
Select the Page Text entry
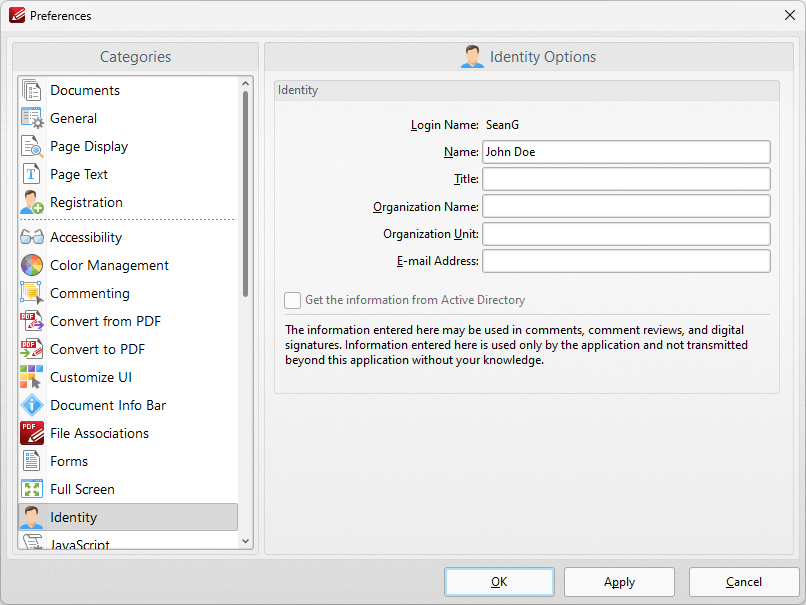click(128, 174)
